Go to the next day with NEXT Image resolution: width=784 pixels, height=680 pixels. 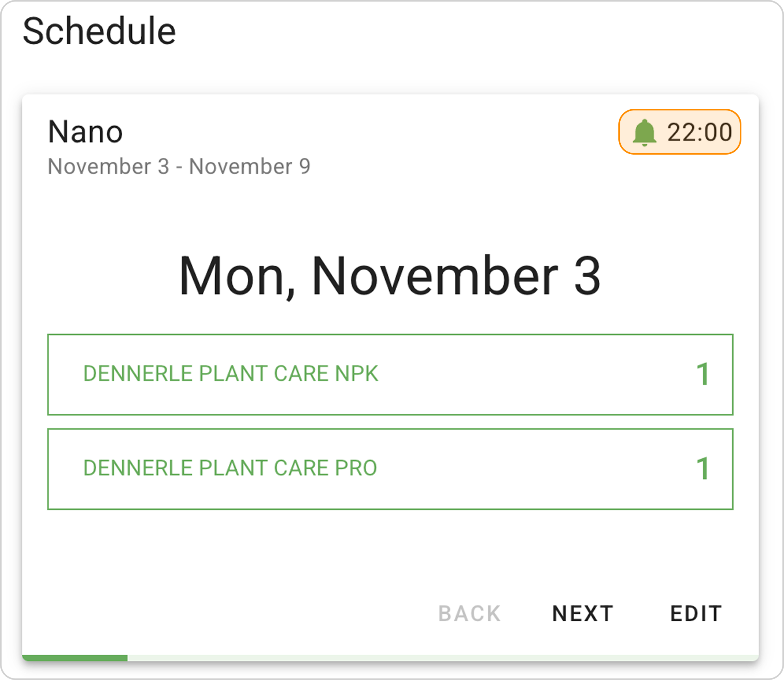582,613
